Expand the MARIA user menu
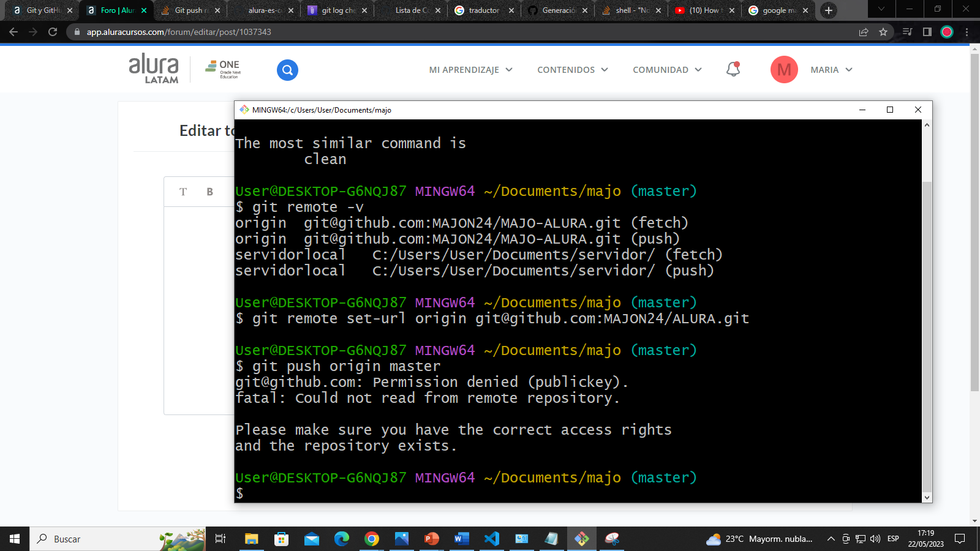980x551 pixels. [x=831, y=70]
